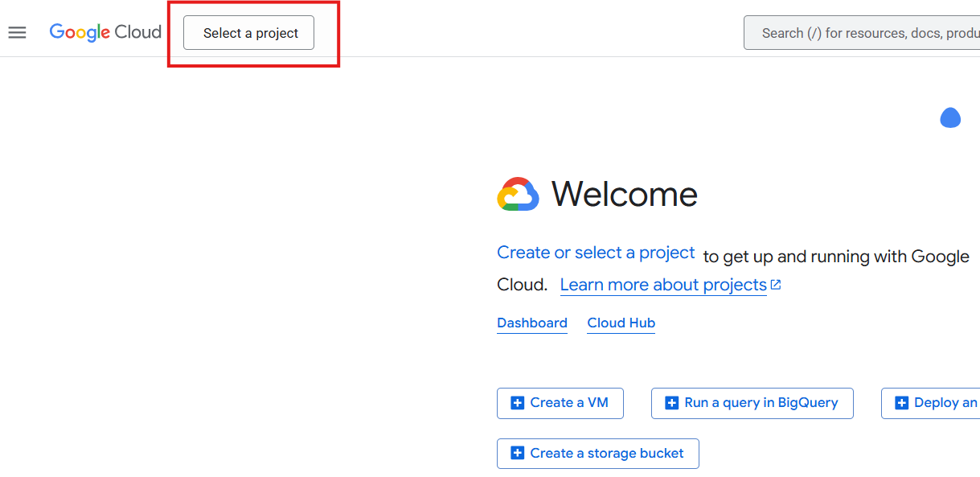Click the Create a storage bucket button
The width and height of the screenshot is (980, 477).
click(598, 454)
